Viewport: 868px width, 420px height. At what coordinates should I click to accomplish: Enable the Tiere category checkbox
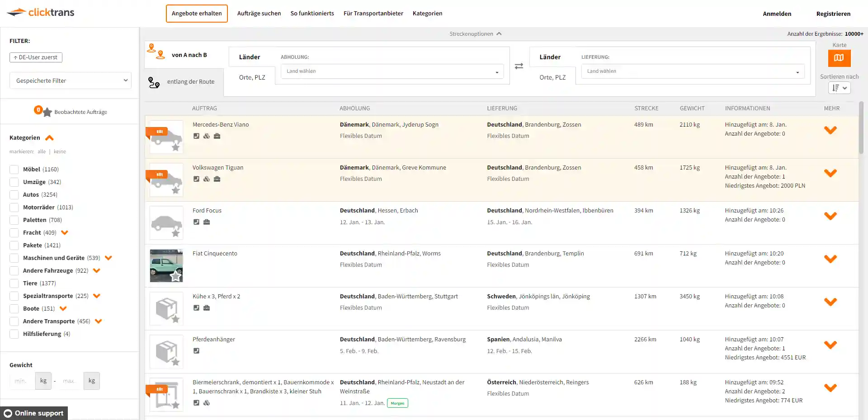(14, 283)
